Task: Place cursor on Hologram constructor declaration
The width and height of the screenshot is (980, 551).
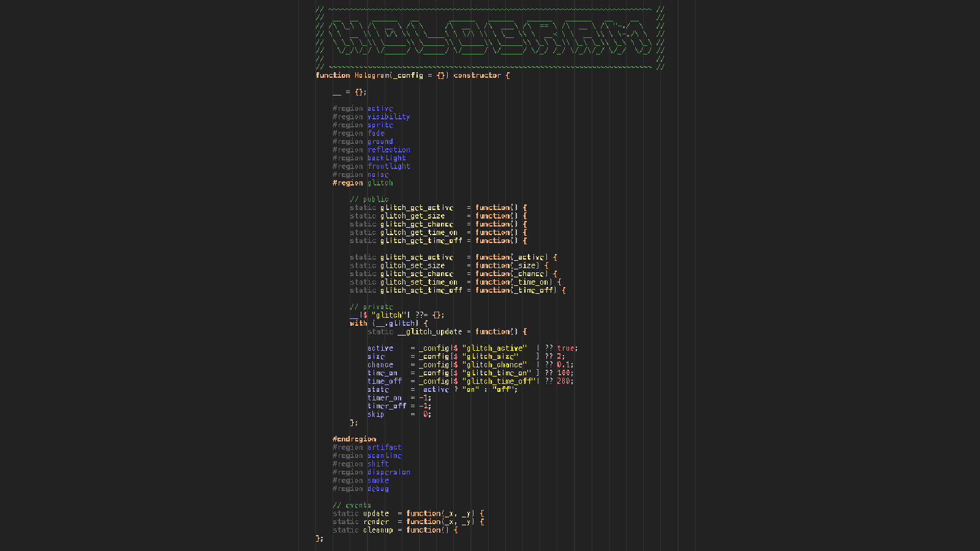Action: click(x=412, y=75)
